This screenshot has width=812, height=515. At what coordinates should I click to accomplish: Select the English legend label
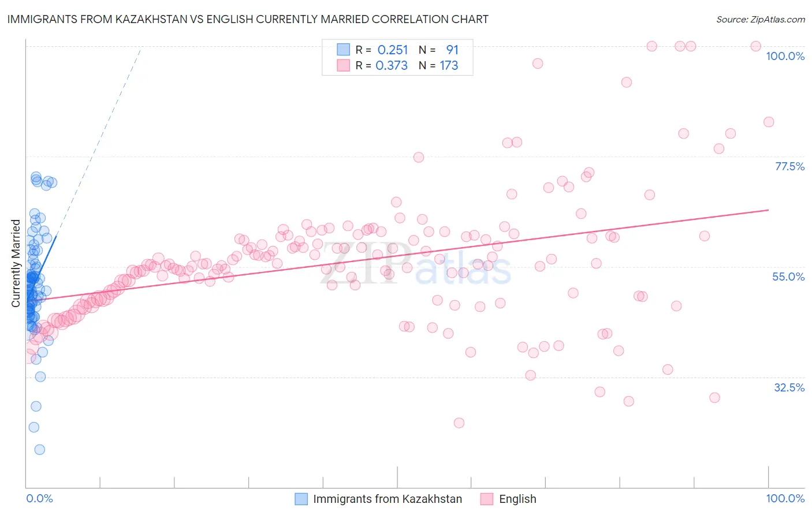click(x=517, y=499)
